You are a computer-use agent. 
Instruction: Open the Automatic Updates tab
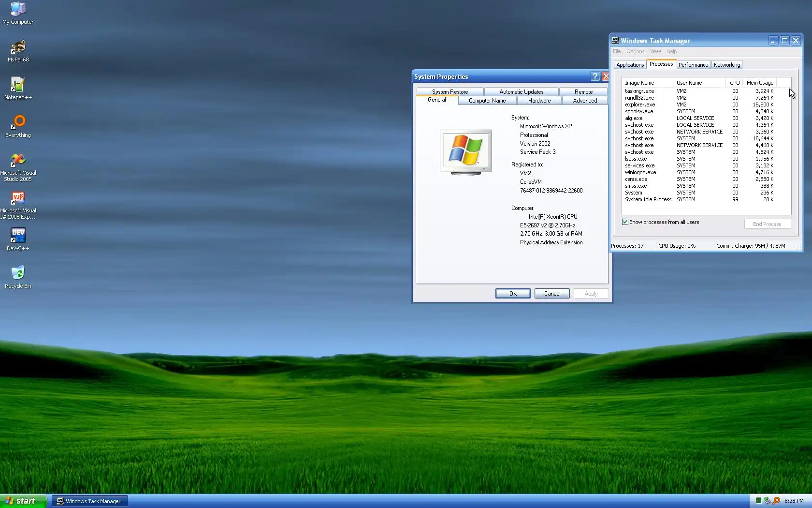pos(521,91)
